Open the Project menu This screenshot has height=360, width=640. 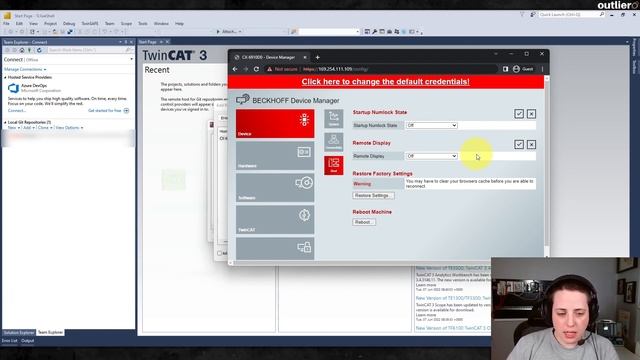(x=51, y=24)
